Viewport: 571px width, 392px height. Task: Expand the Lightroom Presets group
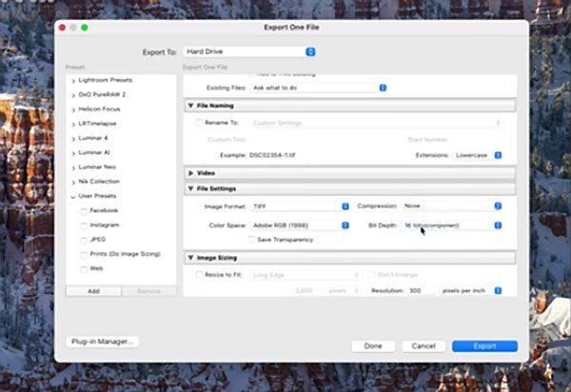(x=73, y=81)
